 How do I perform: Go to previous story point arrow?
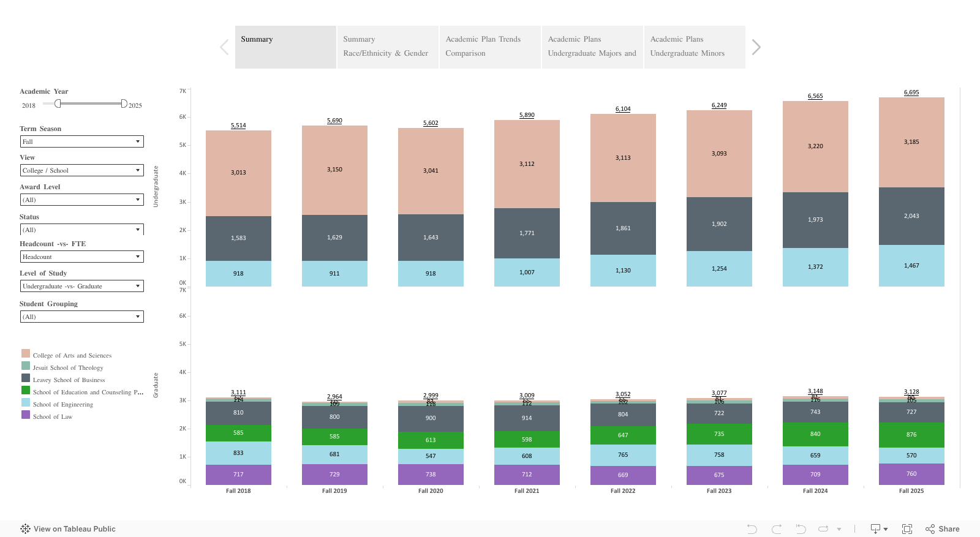tap(224, 47)
